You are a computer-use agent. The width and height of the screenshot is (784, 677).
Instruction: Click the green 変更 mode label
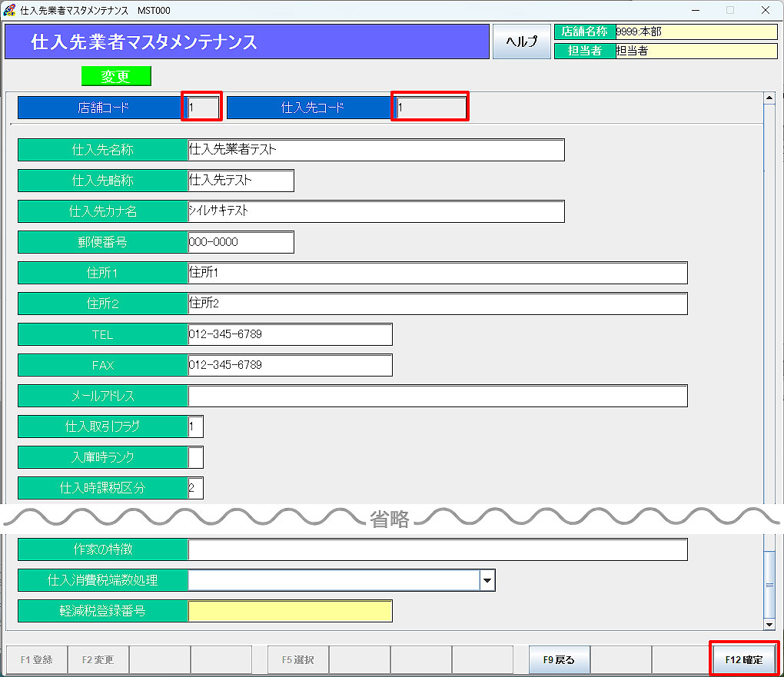pos(116,76)
